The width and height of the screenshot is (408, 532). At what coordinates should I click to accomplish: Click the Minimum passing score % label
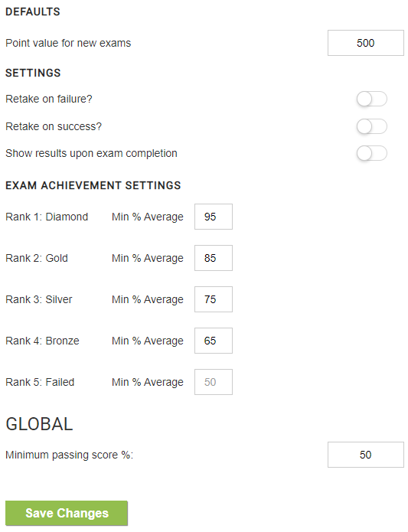(x=70, y=455)
